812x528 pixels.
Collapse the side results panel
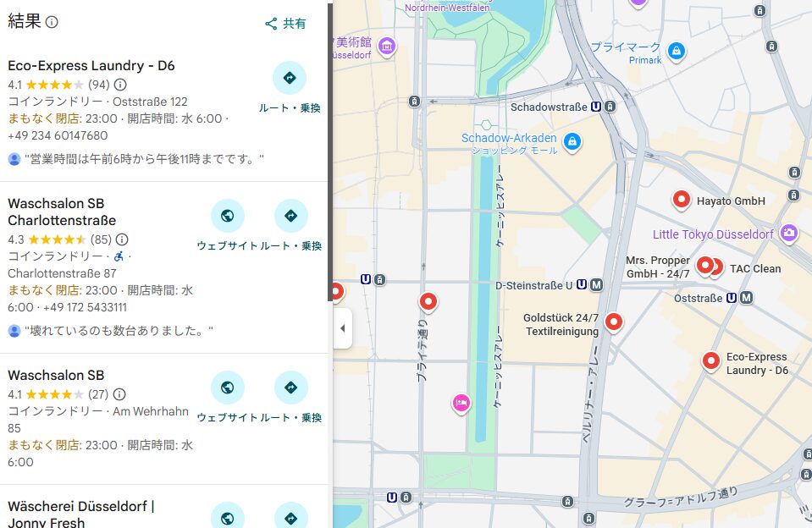342,328
